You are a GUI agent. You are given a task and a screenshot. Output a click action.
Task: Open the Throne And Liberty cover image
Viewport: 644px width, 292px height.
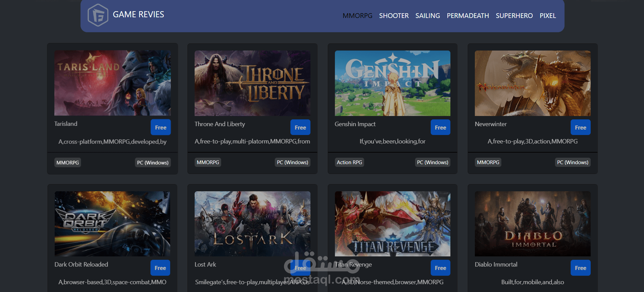coord(252,83)
